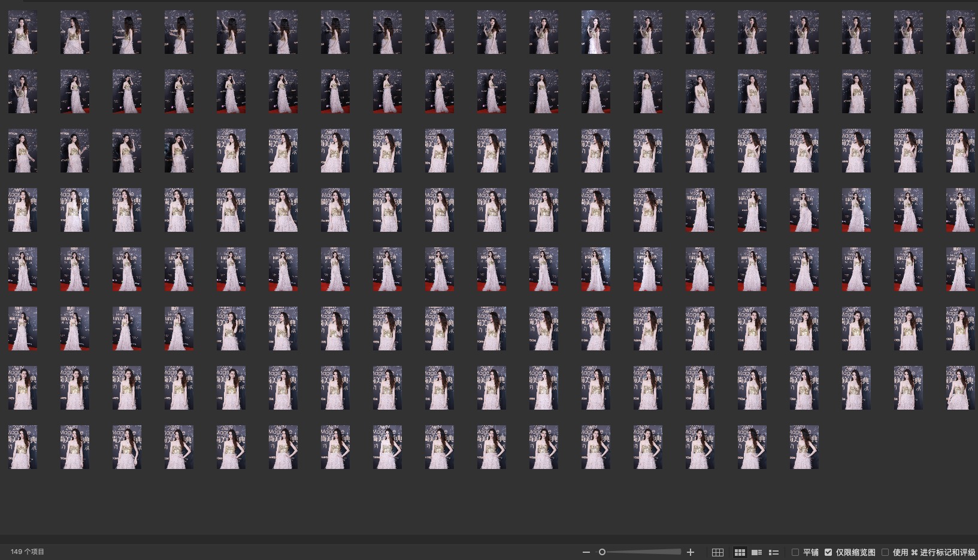Select the first thumbnail in the fifth row
The width and height of the screenshot is (978, 560).
(x=23, y=270)
